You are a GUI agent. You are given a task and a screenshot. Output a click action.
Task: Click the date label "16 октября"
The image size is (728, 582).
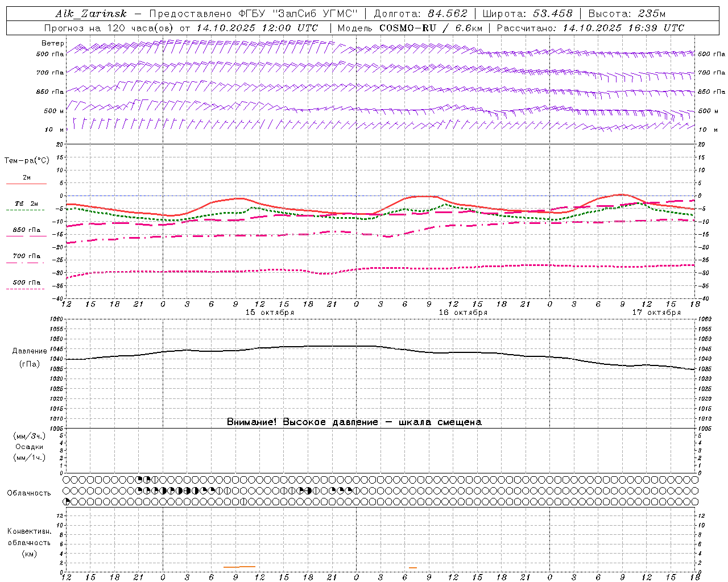463,313
